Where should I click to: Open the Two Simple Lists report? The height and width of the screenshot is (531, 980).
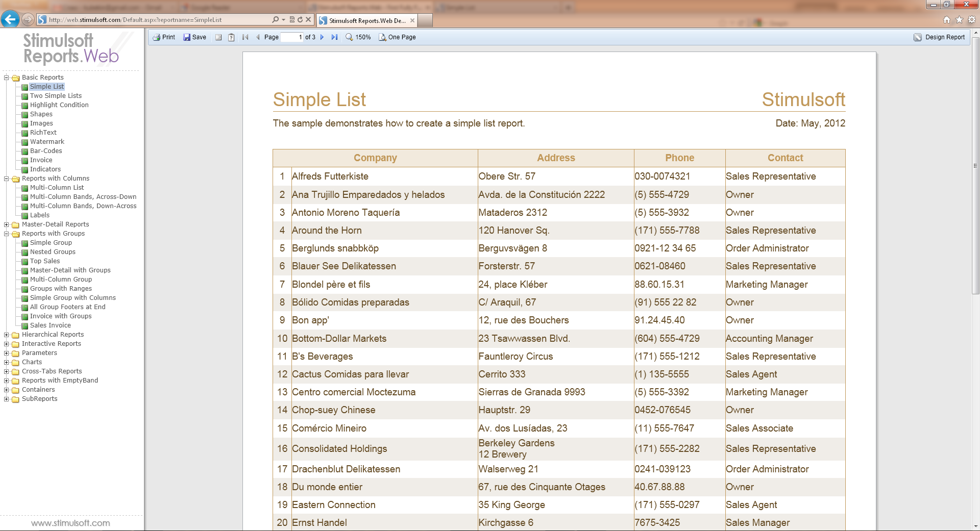pyautogui.click(x=56, y=96)
